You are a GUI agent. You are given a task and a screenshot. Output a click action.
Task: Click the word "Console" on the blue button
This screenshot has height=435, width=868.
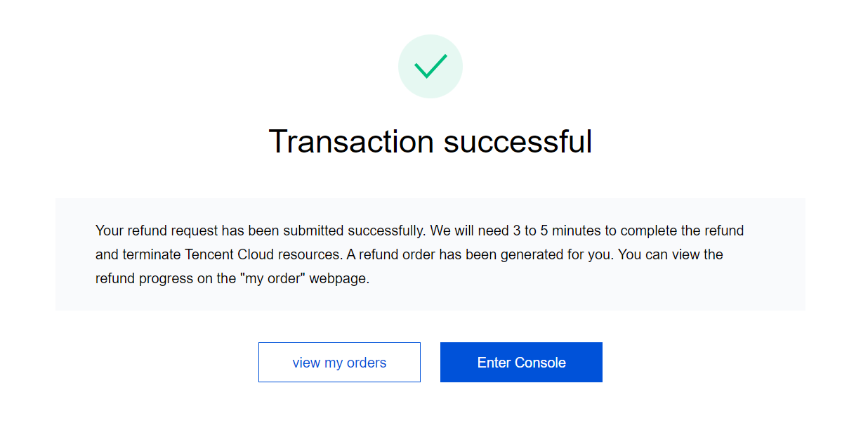coord(540,363)
